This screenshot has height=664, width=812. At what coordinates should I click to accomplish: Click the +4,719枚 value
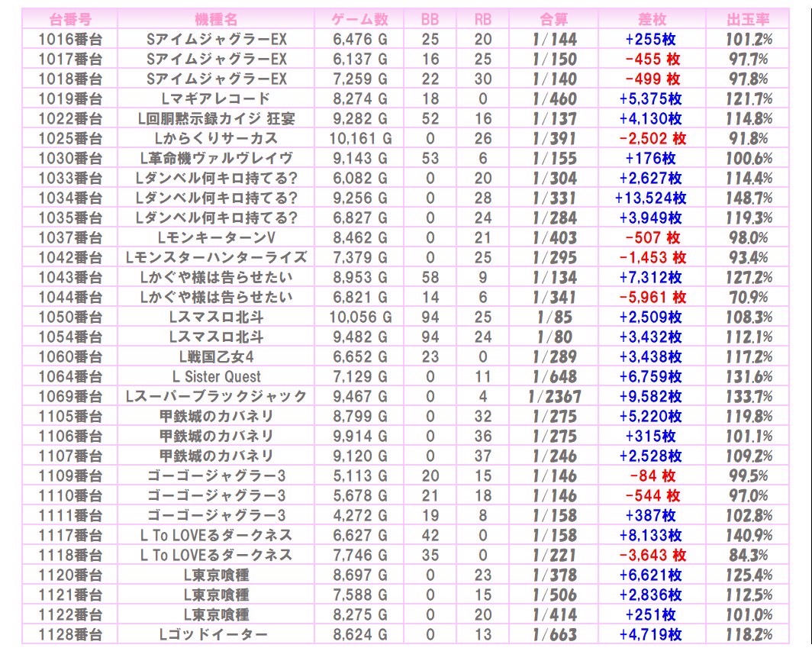[651, 635]
